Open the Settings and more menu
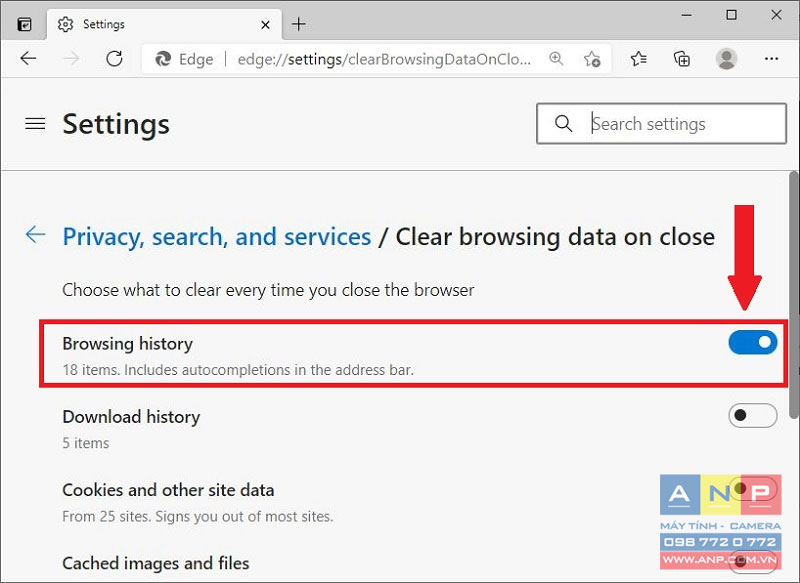The width and height of the screenshot is (800, 583). pyautogui.click(x=771, y=59)
